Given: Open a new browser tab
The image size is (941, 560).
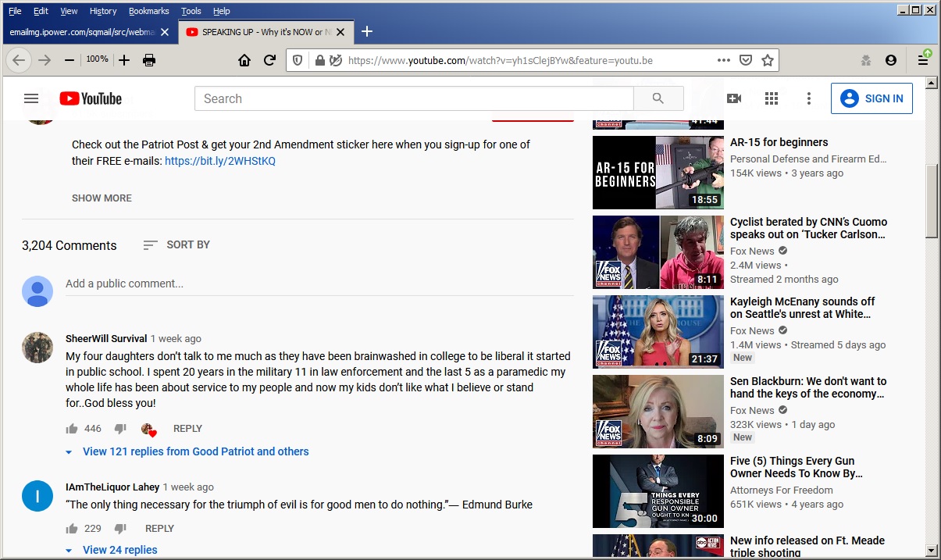Looking at the screenshot, I should pos(366,31).
